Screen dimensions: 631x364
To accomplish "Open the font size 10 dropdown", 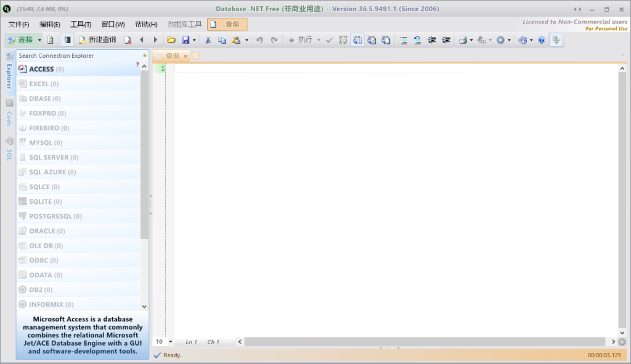I will click(x=171, y=341).
